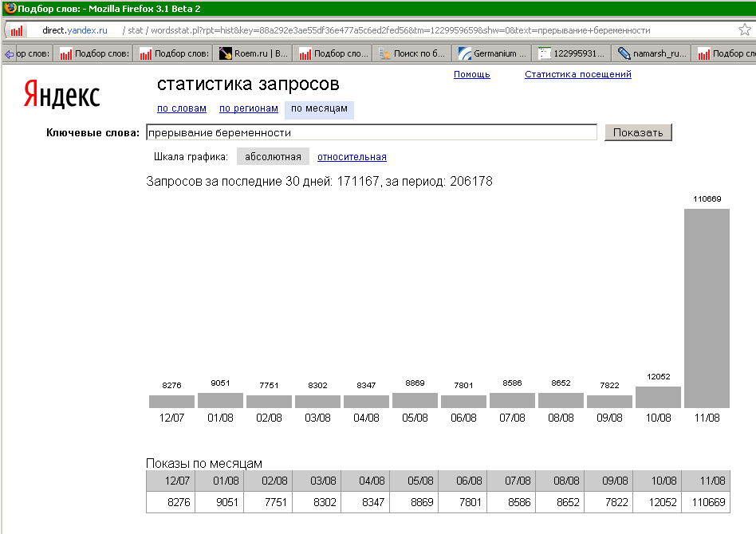Viewport: 756px width, 534px height.
Task: Click the Yandex logo
Action: [x=61, y=94]
